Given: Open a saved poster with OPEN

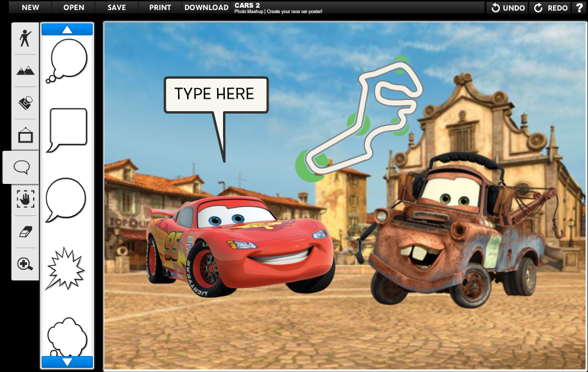Looking at the screenshot, I should (x=73, y=8).
